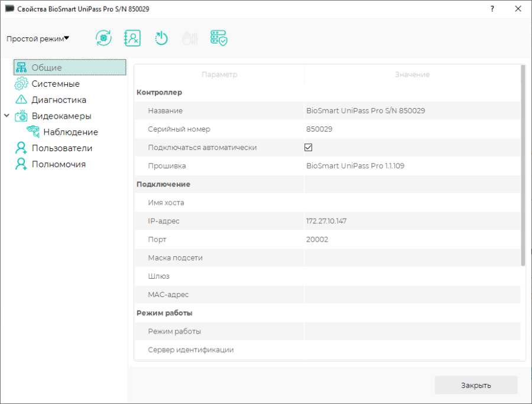Open the Системные section
The width and height of the screenshot is (532, 404).
point(56,84)
